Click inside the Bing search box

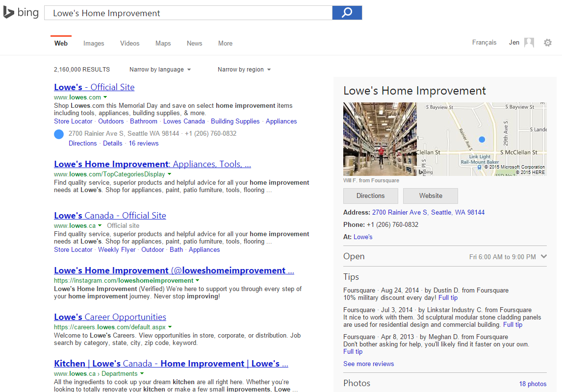188,13
